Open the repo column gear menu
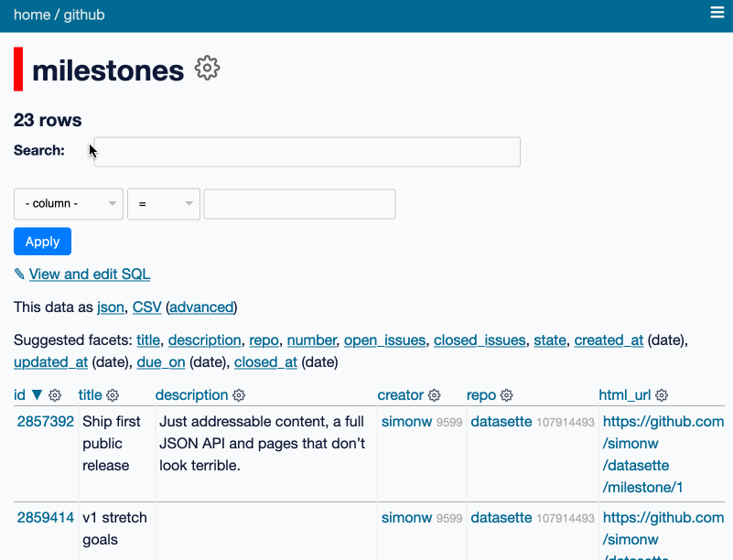The image size is (733, 560). (506, 395)
